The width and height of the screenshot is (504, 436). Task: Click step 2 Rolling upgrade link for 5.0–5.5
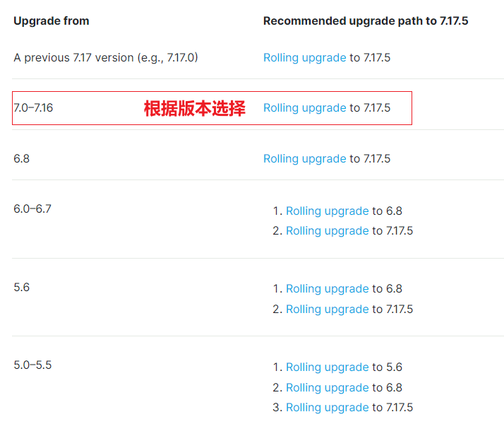pos(327,388)
